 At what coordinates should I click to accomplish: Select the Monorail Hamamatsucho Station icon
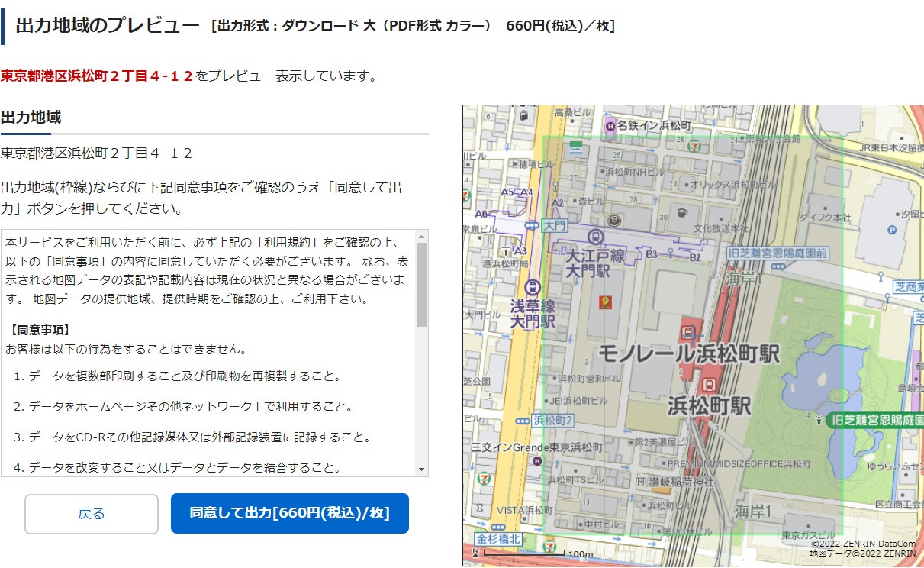(687, 331)
